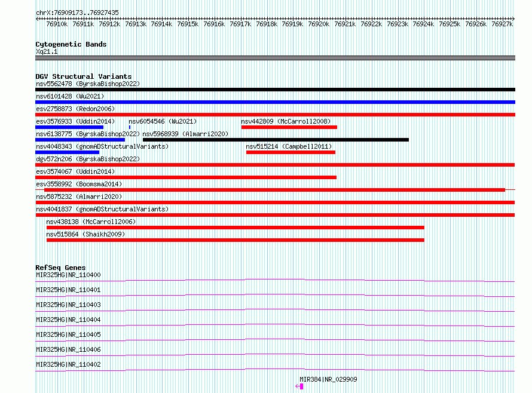The height and width of the screenshot is (393, 532).
Task: Click the esv3558992 red variant bar
Action: tap(274, 190)
